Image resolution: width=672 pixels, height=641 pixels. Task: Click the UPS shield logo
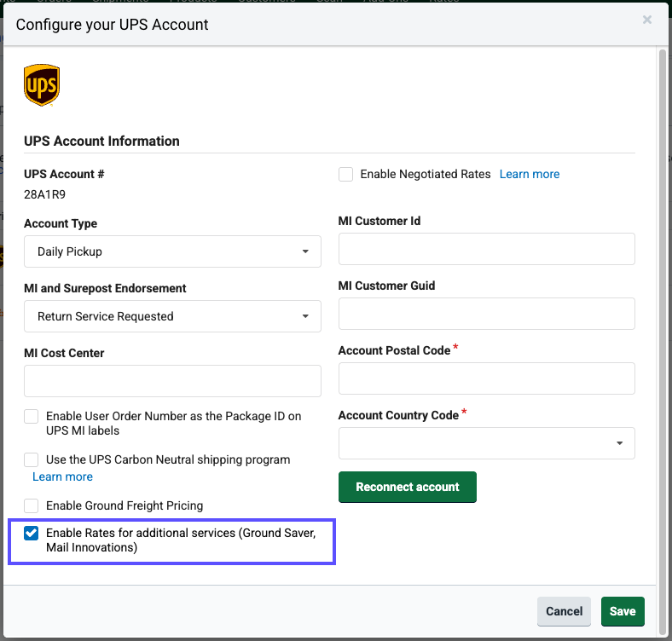tap(42, 85)
